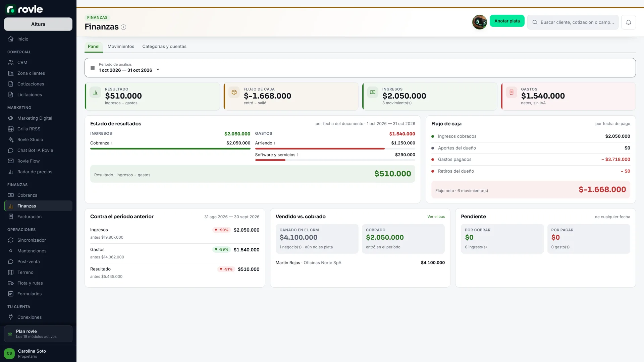Click the robot mascot avatar
644x362 pixels.
coord(480,22)
